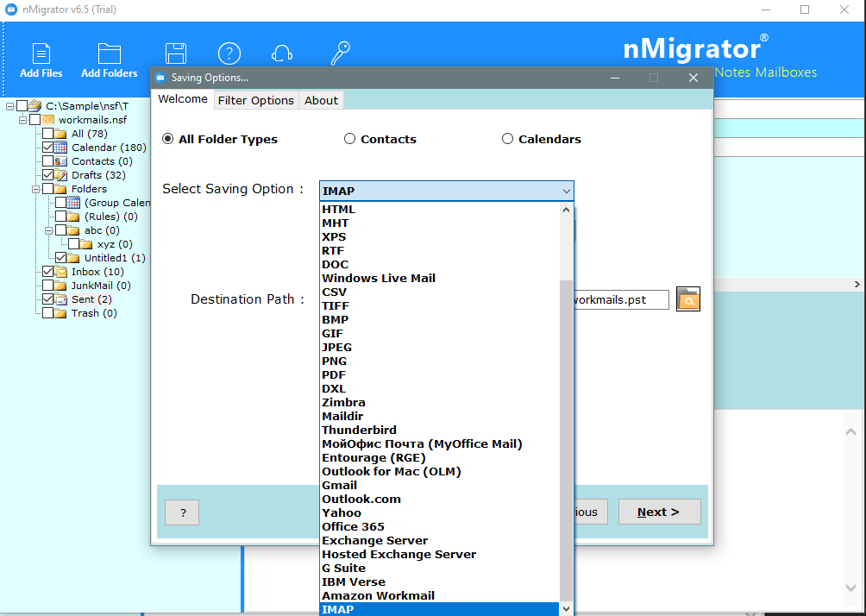
Task: Check the Trash (0) checkbox
Action: pyautogui.click(x=47, y=313)
